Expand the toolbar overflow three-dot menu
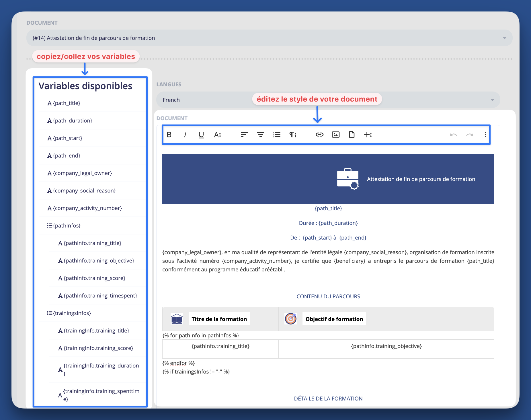Screen dimensions: 531x420 (485, 134)
